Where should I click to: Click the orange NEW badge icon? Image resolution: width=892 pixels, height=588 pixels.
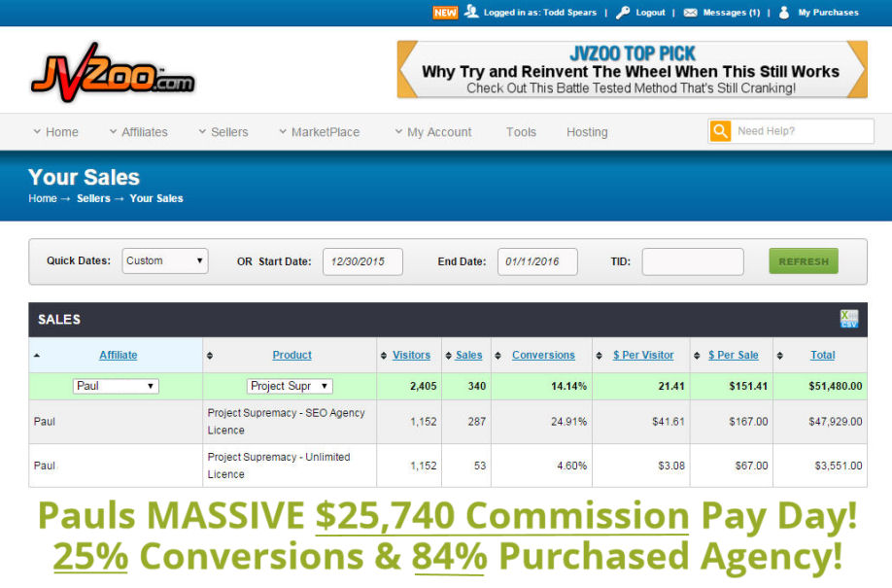tap(445, 13)
